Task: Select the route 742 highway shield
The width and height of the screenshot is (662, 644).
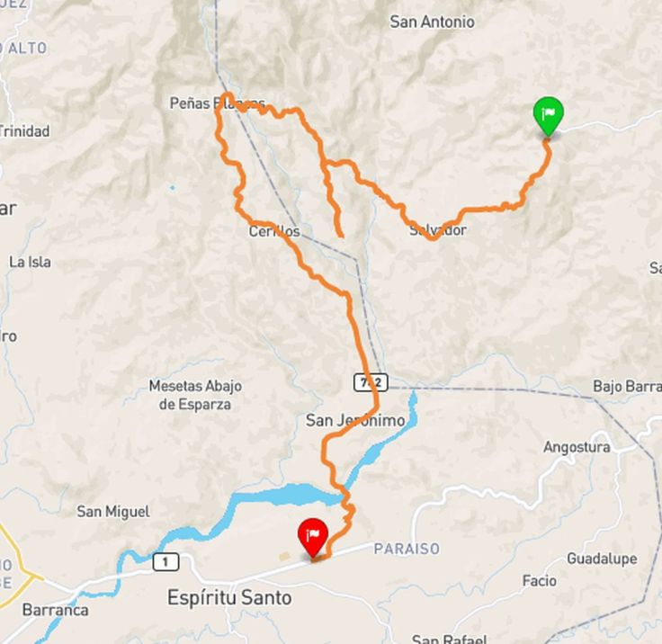Action: [371, 382]
